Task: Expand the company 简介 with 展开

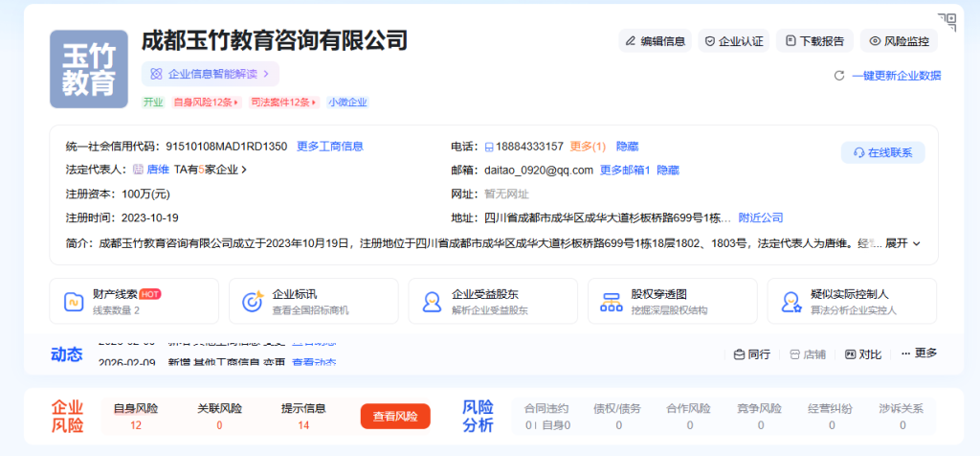Action: point(902,243)
